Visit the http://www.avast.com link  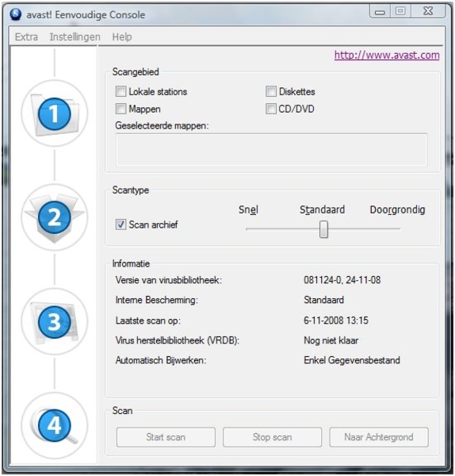[387, 56]
